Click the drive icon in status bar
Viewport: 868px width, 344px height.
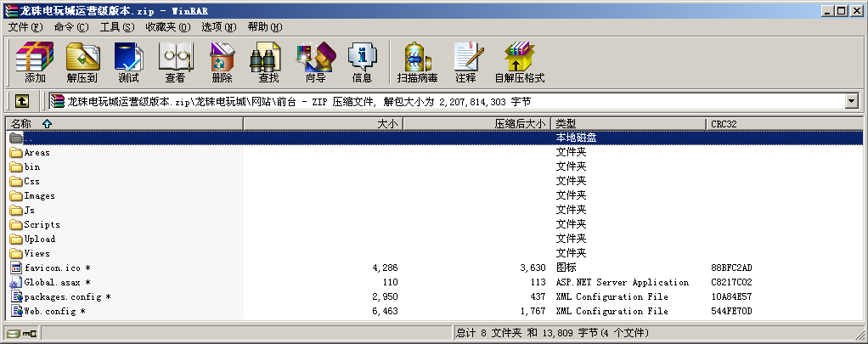tap(14, 333)
